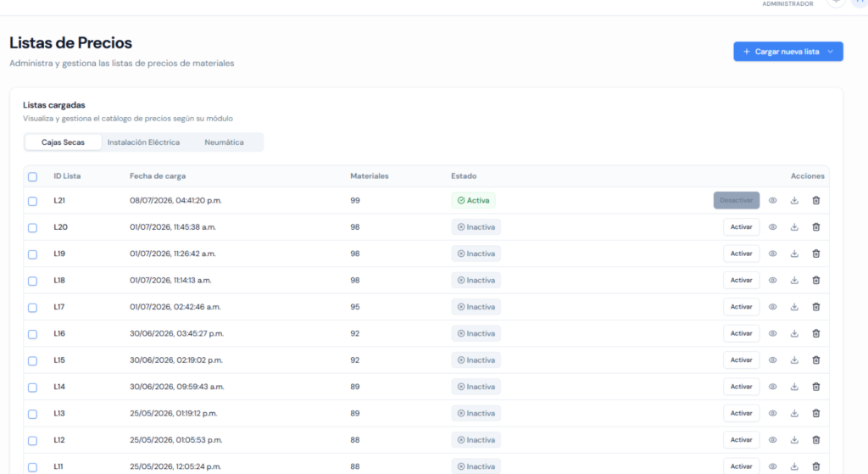View details of list L13

click(772, 413)
